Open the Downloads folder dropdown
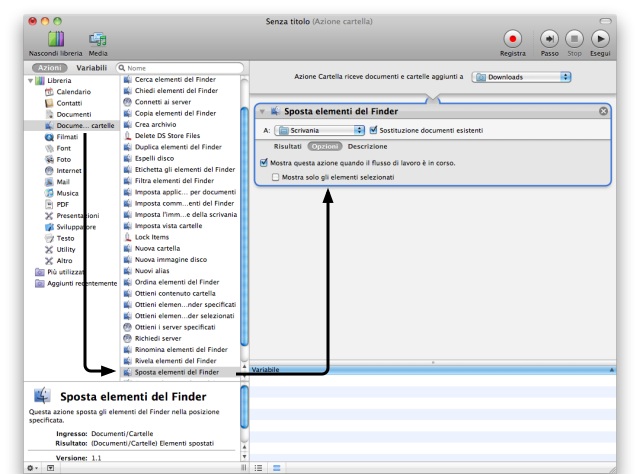The width and height of the screenshot is (640, 474). pyautogui.click(x=521, y=77)
